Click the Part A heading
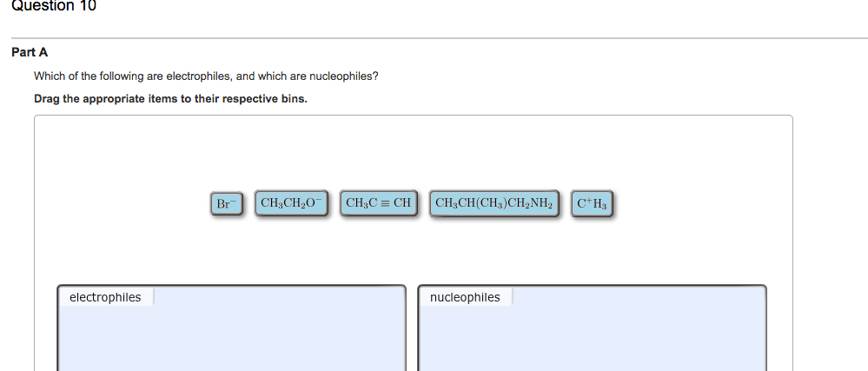This screenshot has width=868, height=371. pos(30,53)
